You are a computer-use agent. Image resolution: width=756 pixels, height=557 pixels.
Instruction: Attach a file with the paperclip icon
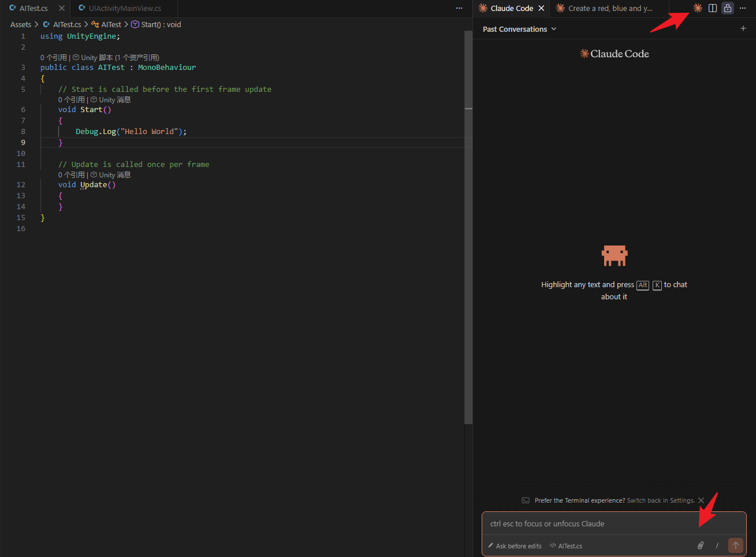(701, 545)
